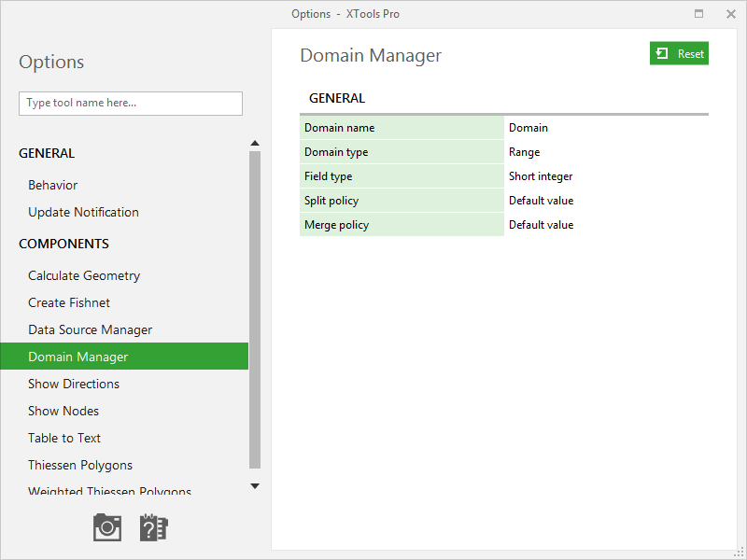Click the Reset button
Screen dimensions: 747x560
(x=679, y=53)
